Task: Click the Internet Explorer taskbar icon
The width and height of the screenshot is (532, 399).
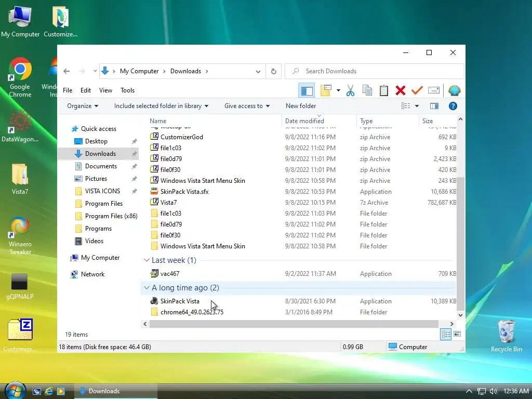Action: click(49, 391)
